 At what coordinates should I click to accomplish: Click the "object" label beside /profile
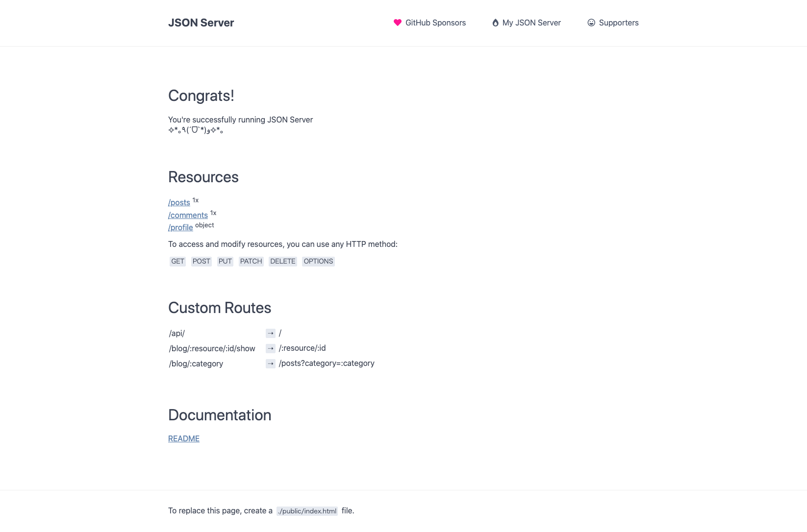(204, 225)
